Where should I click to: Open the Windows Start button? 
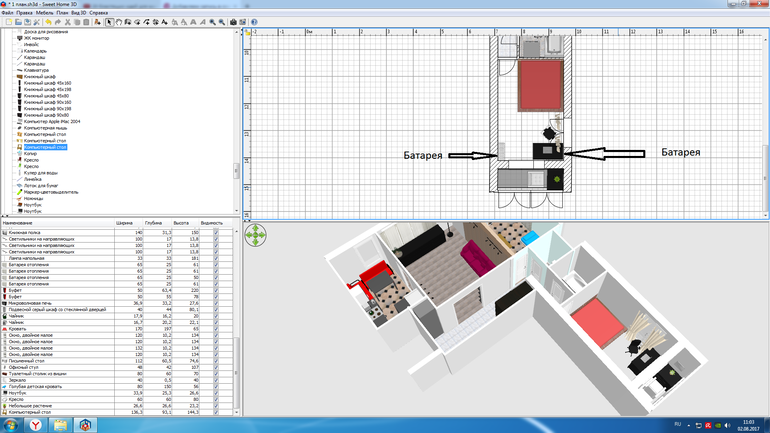[x=11, y=424]
